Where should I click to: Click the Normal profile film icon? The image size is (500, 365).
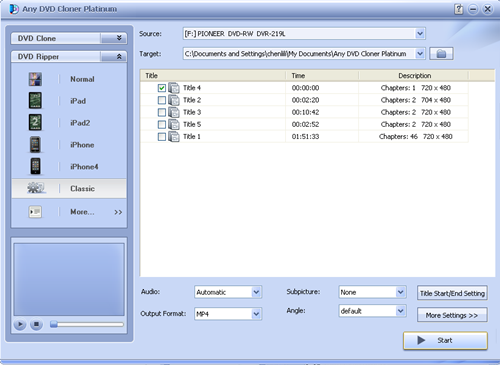point(35,79)
